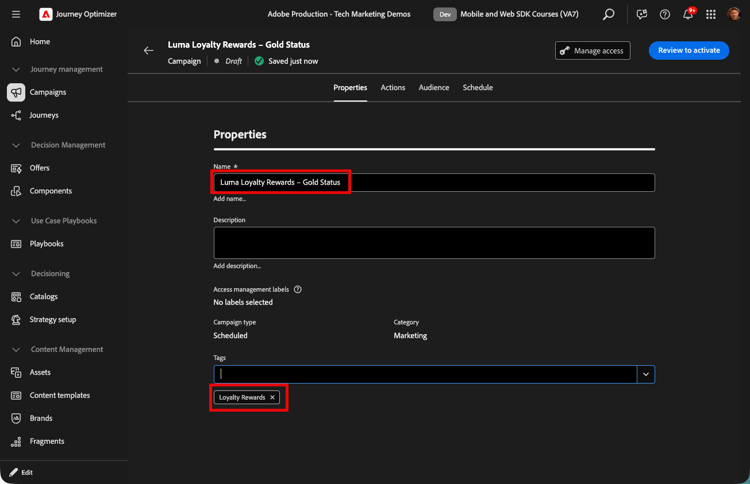Click the Home icon in sidebar
This screenshot has height=484, width=750.
pyautogui.click(x=16, y=42)
